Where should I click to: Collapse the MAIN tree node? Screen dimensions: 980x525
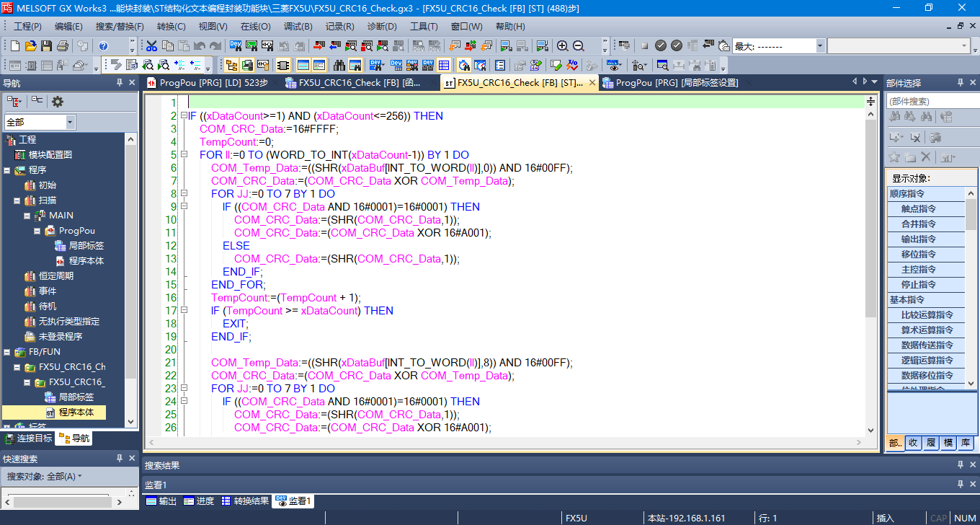(27, 216)
